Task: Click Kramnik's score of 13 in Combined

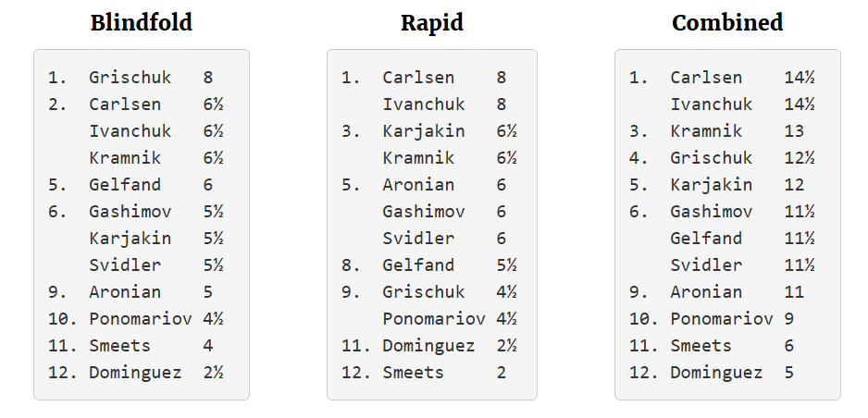Action: coord(794,131)
